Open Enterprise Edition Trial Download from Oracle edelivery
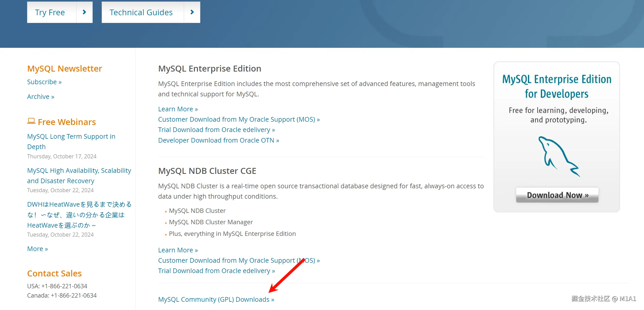The image size is (644, 310). click(216, 130)
